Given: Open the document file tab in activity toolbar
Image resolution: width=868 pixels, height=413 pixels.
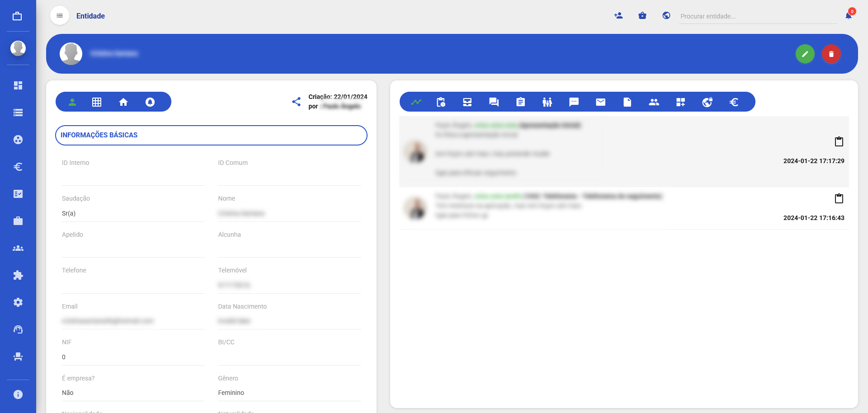Looking at the screenshot, I should (x=627, y=102).
